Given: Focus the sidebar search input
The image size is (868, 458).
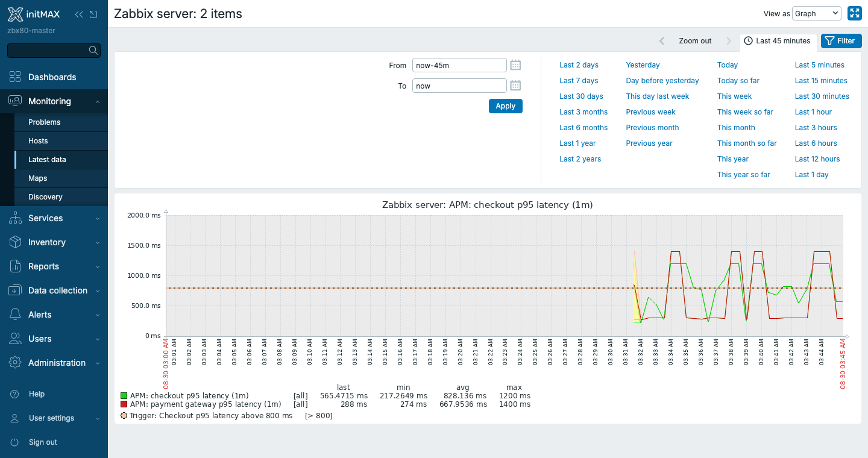Looking at the screenshot, I should click(54, 51).
